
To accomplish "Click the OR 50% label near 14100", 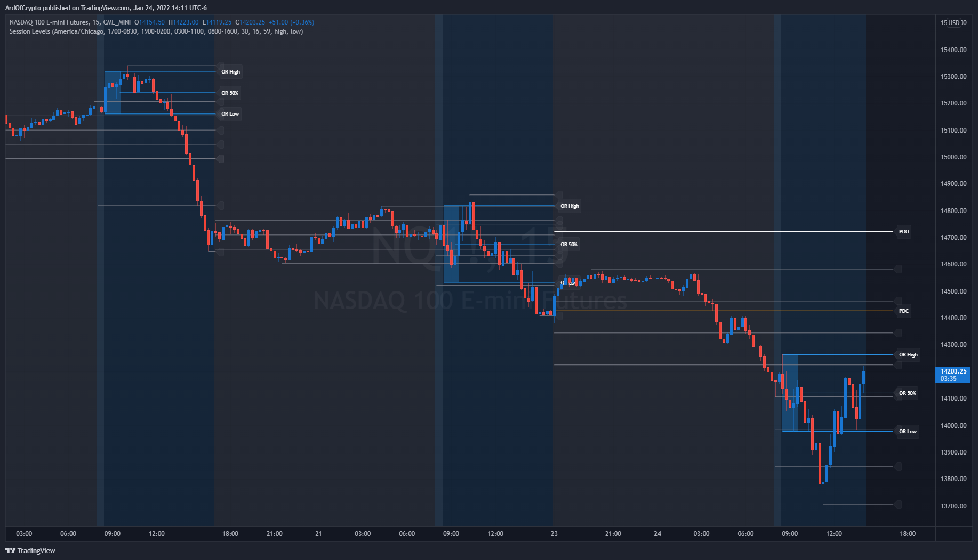I will 908,393.
